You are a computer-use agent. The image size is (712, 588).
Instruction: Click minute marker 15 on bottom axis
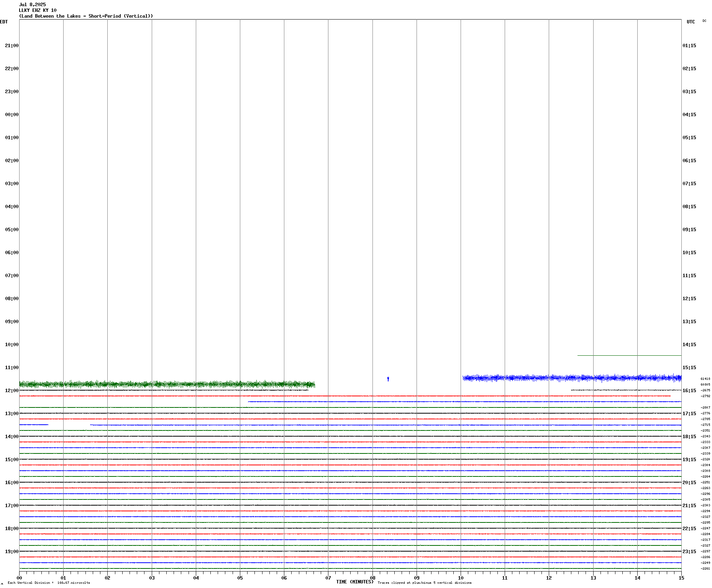pos(681,578)
